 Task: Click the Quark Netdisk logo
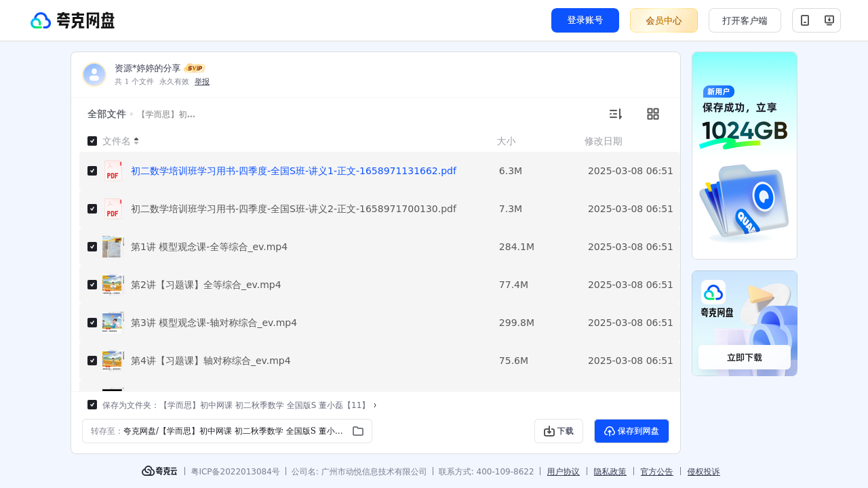coord(73,20)
